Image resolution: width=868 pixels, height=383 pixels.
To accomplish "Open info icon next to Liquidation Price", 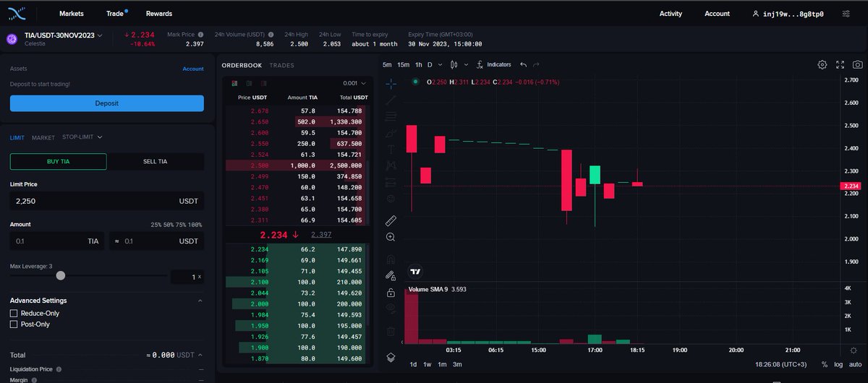I will (59, 369).
